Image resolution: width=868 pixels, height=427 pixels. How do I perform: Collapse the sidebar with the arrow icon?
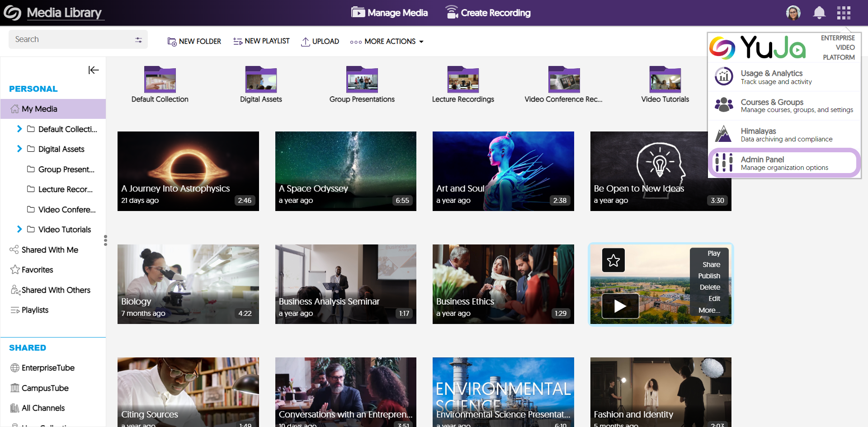coord(94,70)
